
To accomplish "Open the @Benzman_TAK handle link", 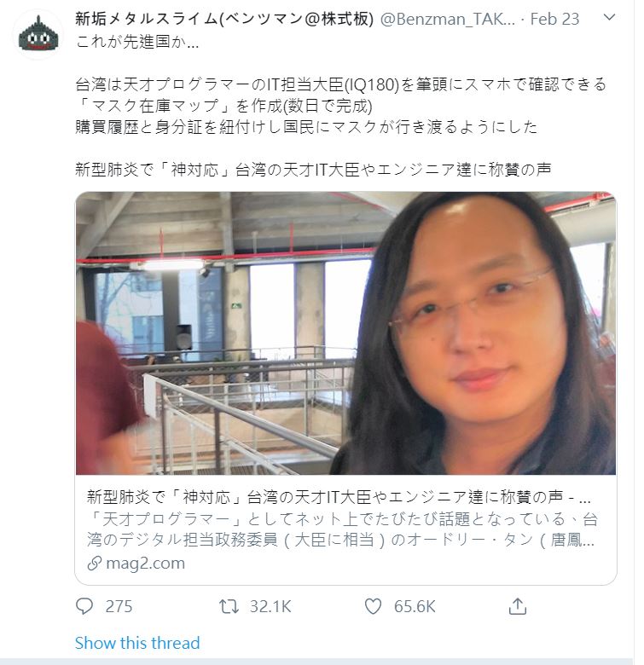I will click(x=447, y=19).
